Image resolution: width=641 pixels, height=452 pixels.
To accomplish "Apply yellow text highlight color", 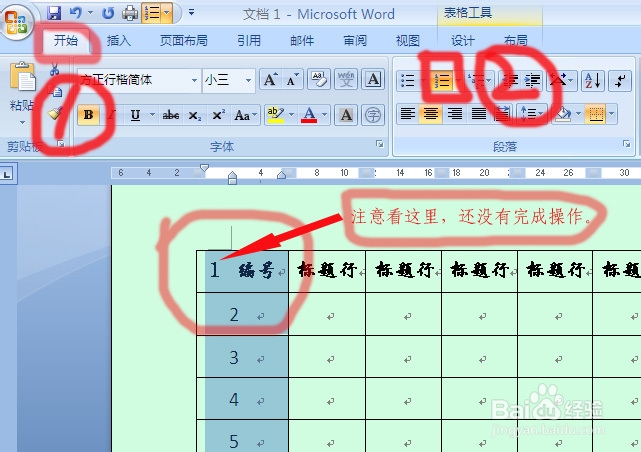I will [276, 114].
